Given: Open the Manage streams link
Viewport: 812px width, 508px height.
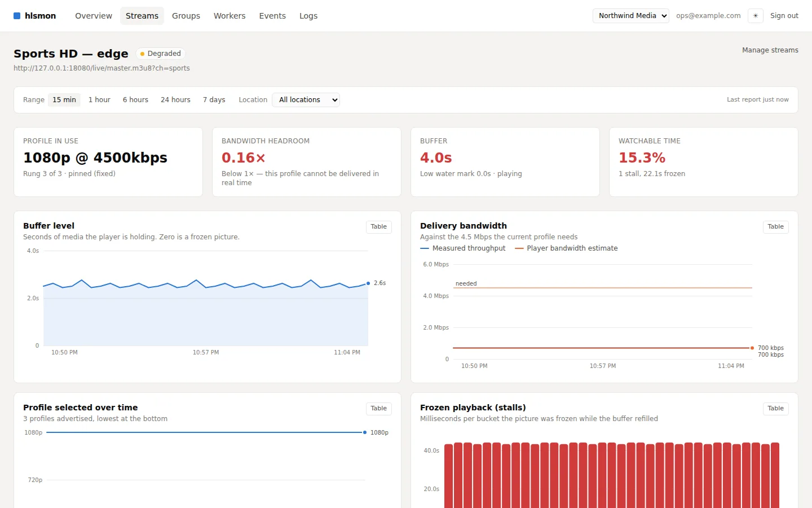Looking at the screenshot, I should [770, 50].
